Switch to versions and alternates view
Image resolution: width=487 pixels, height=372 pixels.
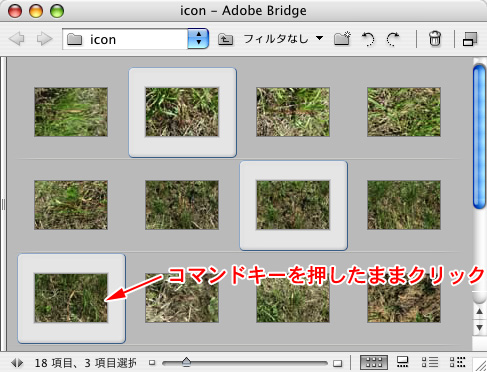(x=457, y=362)
